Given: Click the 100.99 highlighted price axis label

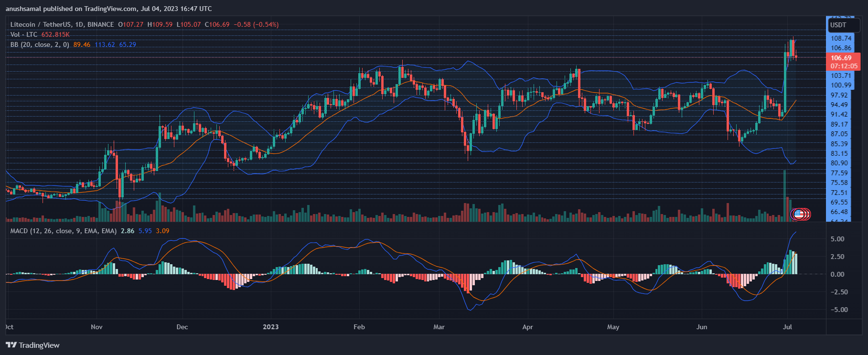Looking at the screenshot, I should [x=841, y=86].
